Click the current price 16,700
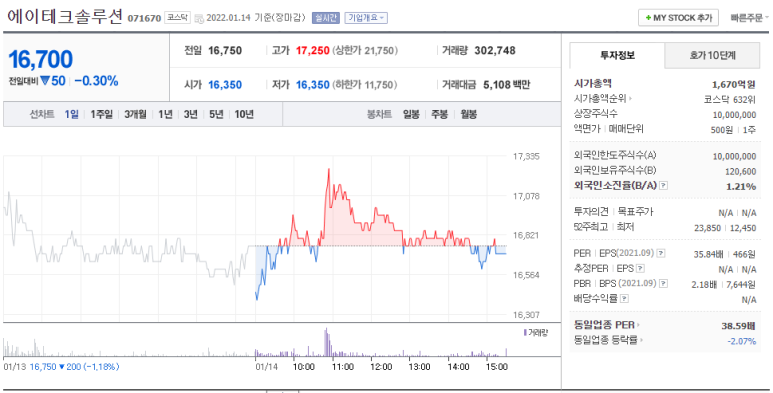Screen dimensions: 773x393 click(x=40, y=60)
